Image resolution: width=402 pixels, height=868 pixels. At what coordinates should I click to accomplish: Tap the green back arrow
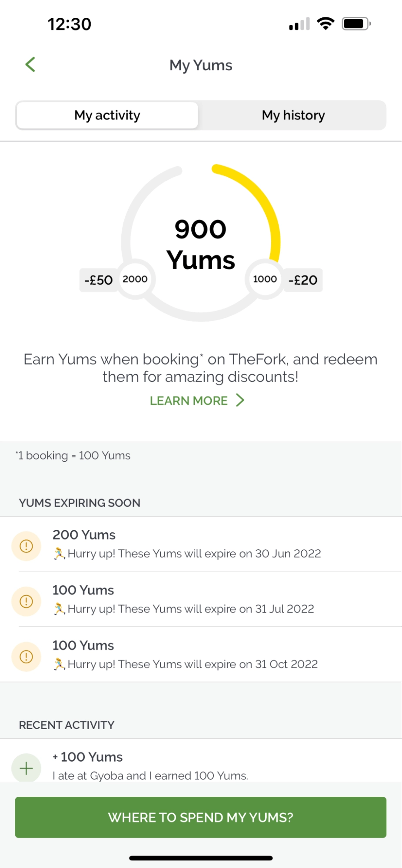click(x=30, y=65)
